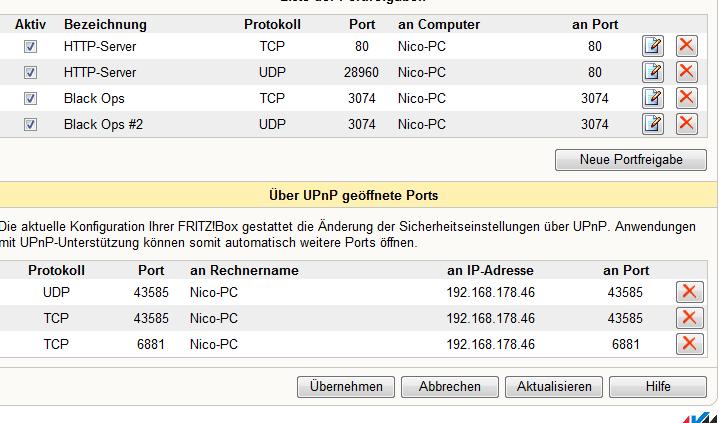The image size is (726, 423).
Task: Remove UPnP UDP port 43585 entry
Action: tap(689, 292)
